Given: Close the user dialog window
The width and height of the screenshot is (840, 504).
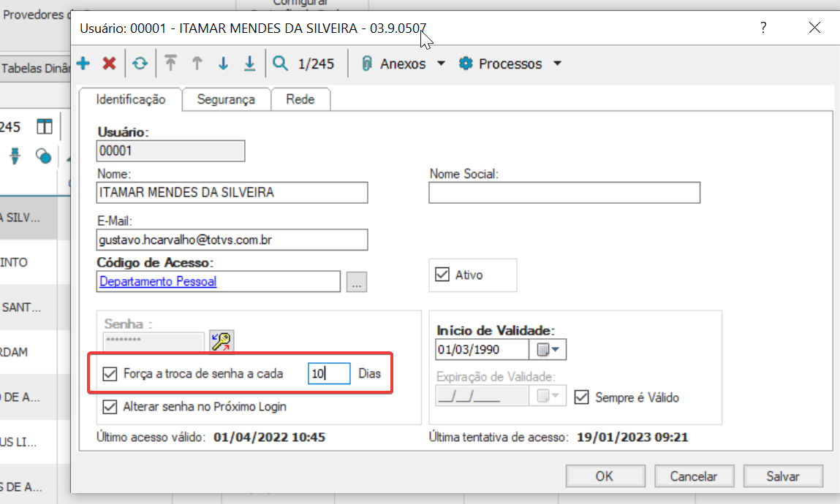Looking at the screenshot, I should tap(814, 27).
